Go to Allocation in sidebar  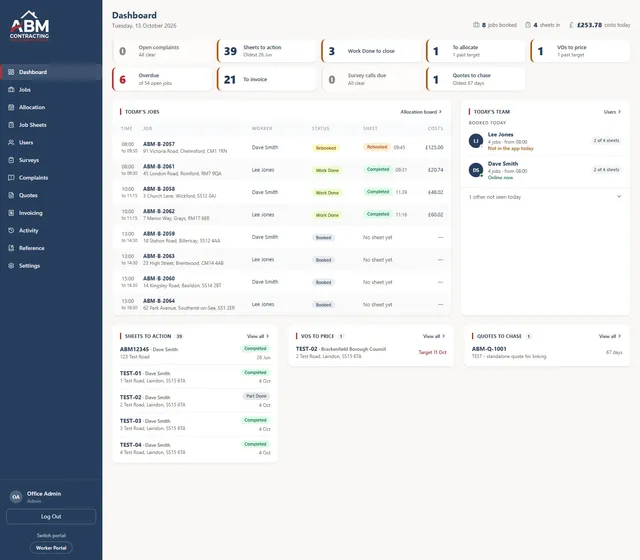point(51,107)
